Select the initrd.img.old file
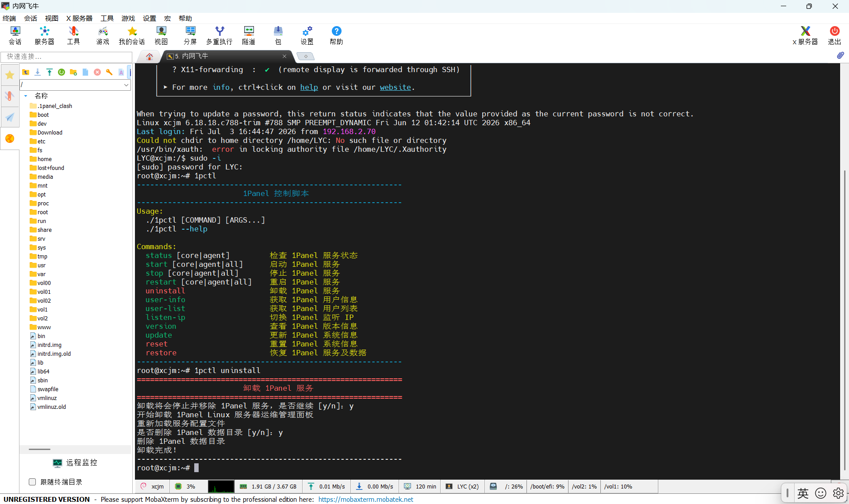The image size is (849, 504). 50,354
